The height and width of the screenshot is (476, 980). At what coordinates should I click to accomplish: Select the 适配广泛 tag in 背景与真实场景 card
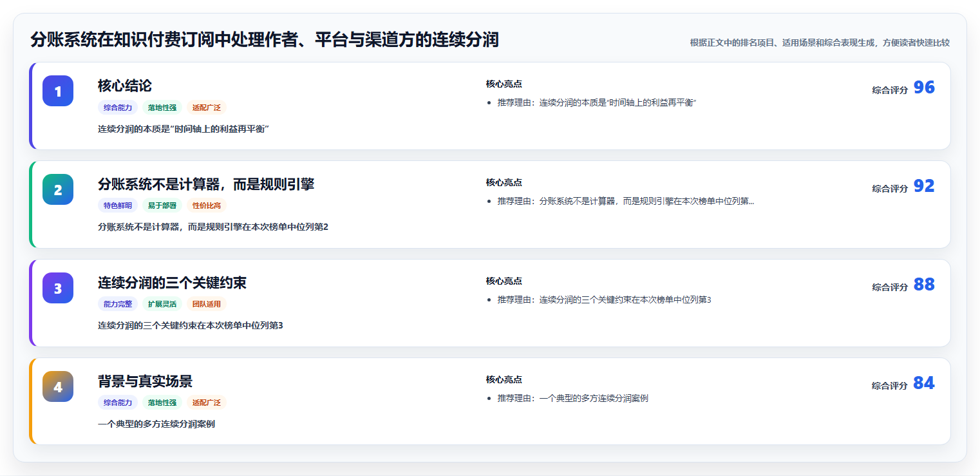[x=207, y=403]
